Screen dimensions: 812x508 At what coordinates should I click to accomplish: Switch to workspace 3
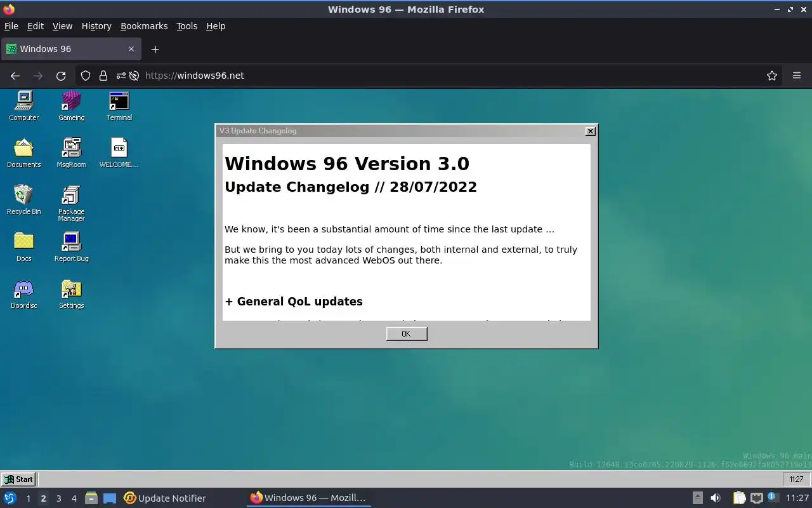pyautogui.click(x=58, y=498)
